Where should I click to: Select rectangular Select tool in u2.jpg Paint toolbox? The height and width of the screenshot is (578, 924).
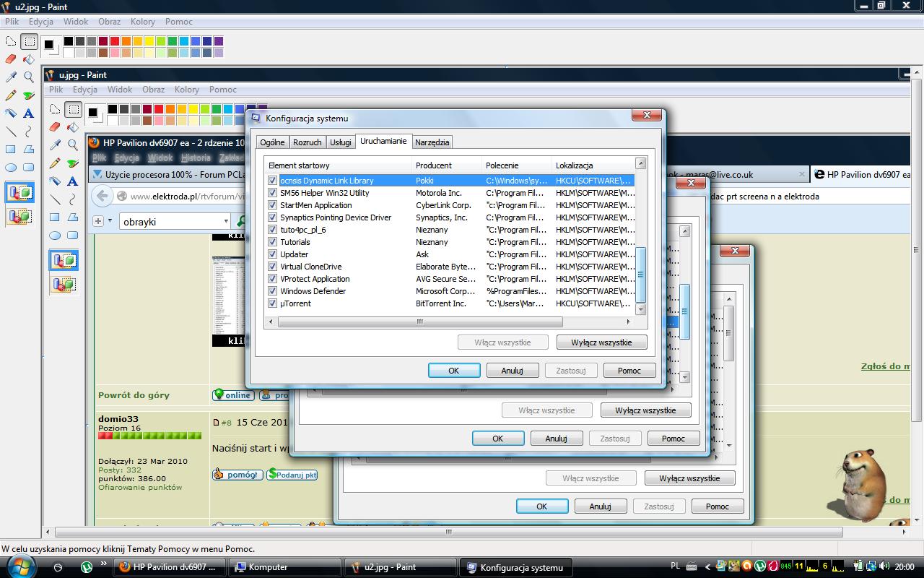[x=29, y=42]
